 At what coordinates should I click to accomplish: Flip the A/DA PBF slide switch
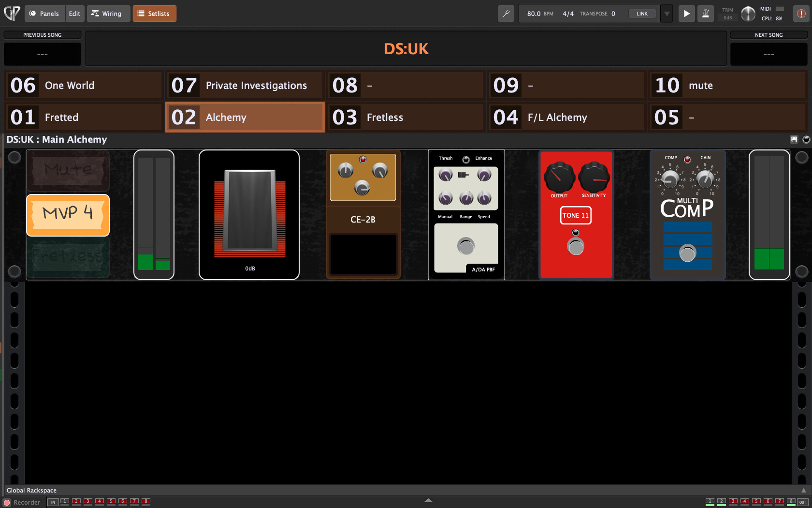click(463, 175)
